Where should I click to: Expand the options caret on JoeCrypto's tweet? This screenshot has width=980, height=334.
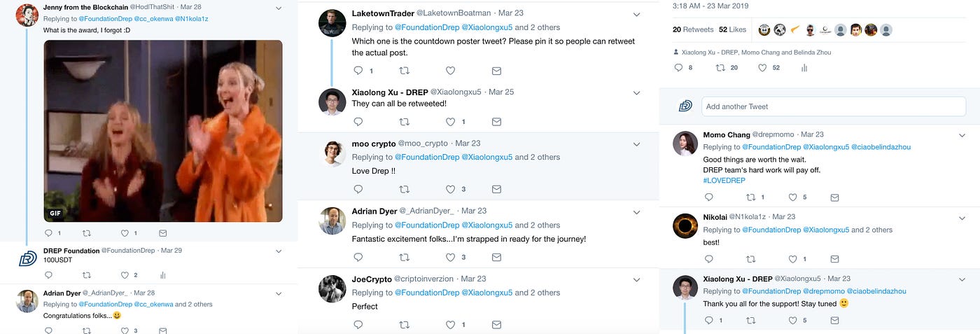pyautogui.click(x=636, y=279)
